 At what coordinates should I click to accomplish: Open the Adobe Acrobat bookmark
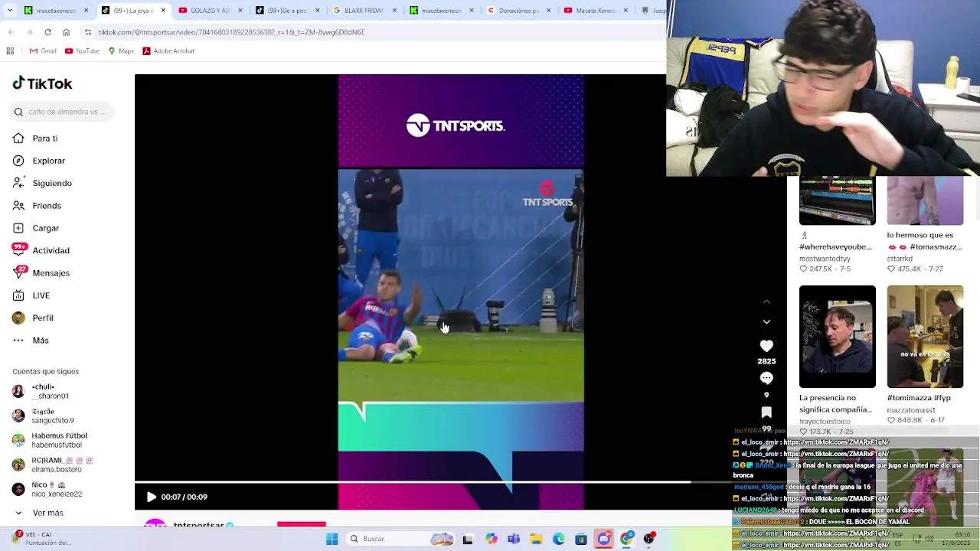tap(168, 51)
